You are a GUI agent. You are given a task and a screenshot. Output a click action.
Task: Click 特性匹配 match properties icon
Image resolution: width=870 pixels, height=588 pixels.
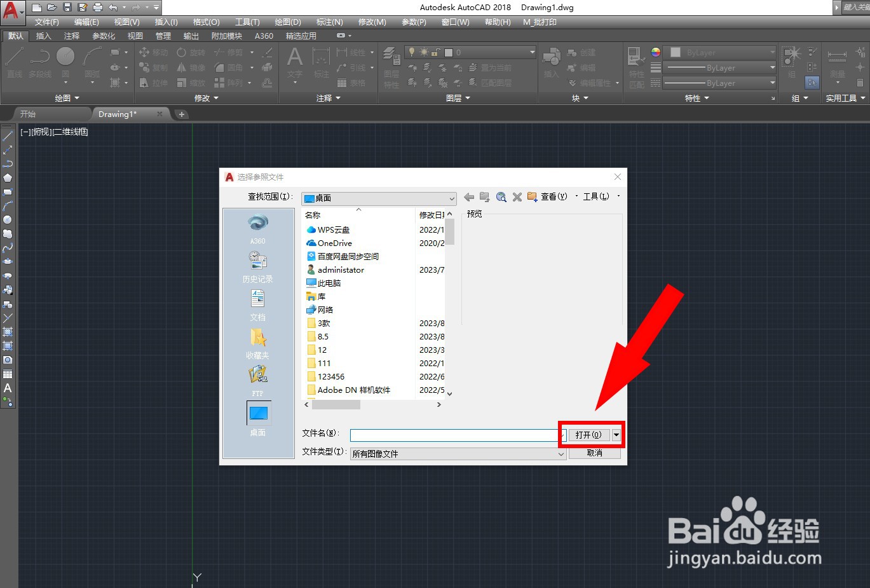click(x=636, y=67)
